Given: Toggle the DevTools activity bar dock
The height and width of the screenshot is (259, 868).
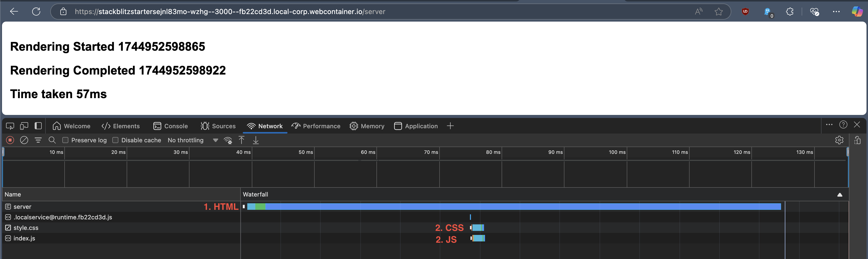Looking at the screenshot, I should tap(38, 126).
